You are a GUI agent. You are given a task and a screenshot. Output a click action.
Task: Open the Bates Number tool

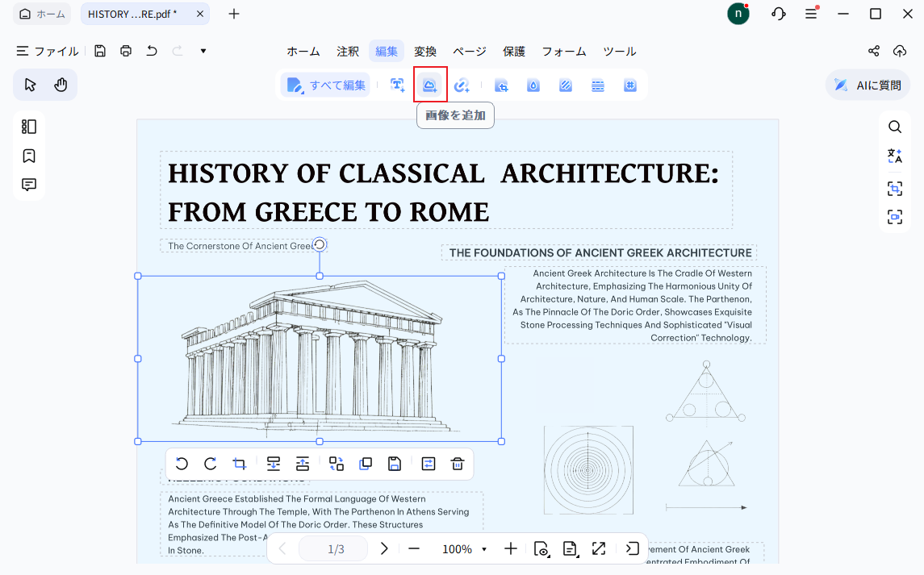tap(630, 85)
